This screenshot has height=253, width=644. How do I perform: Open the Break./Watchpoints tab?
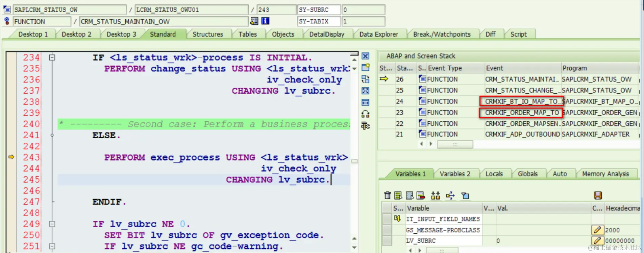pos(442,34)
